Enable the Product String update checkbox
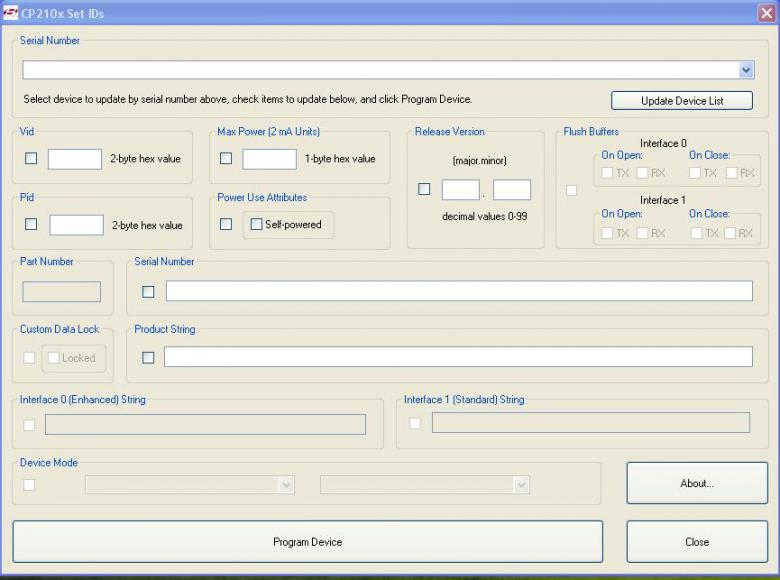 [x=148, y=357]
